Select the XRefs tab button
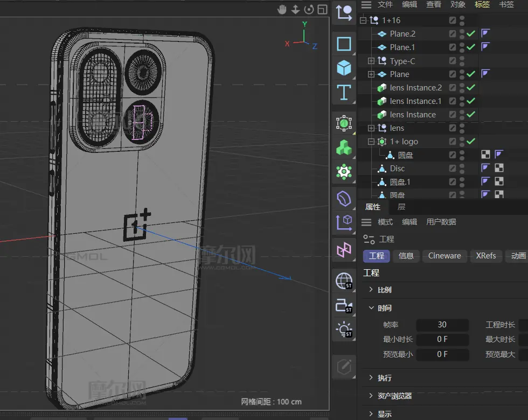This screenshot has height=420, width=528. click(x=486, y=256)
